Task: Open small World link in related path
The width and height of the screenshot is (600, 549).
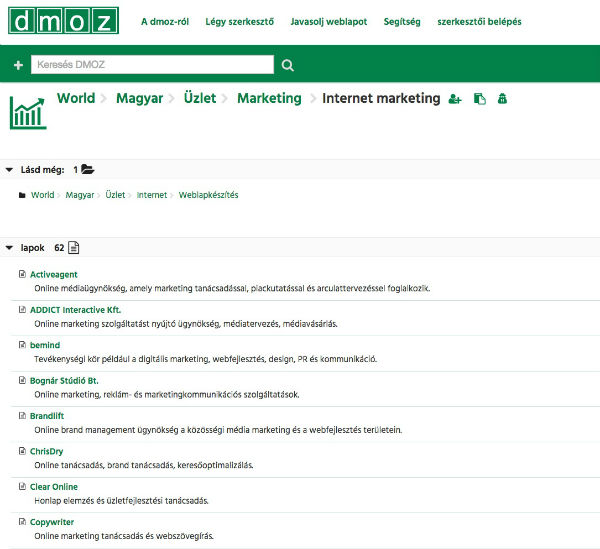Action: (42, 195)
